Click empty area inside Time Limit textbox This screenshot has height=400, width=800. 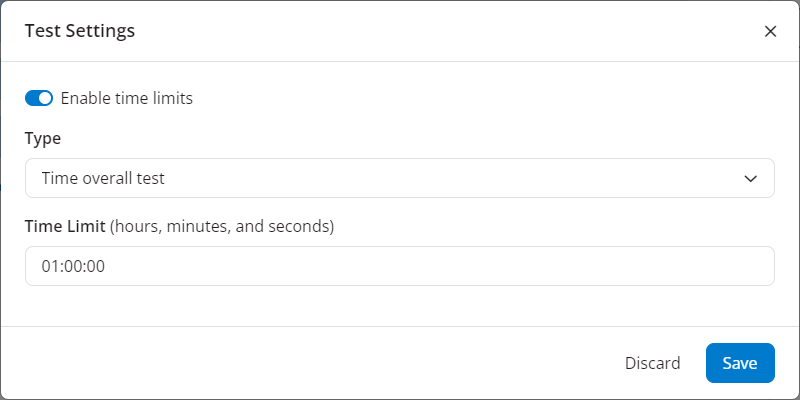tap(450, 266)
